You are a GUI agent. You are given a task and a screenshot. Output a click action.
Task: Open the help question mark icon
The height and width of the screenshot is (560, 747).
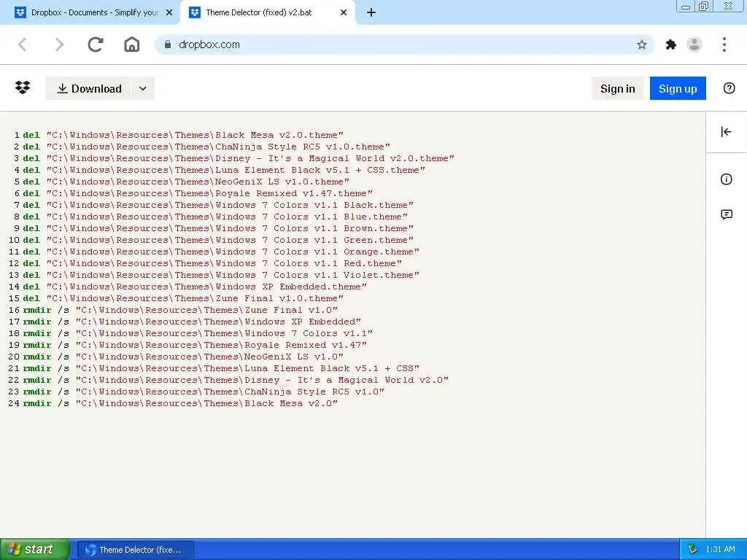(x=729, y=88)
